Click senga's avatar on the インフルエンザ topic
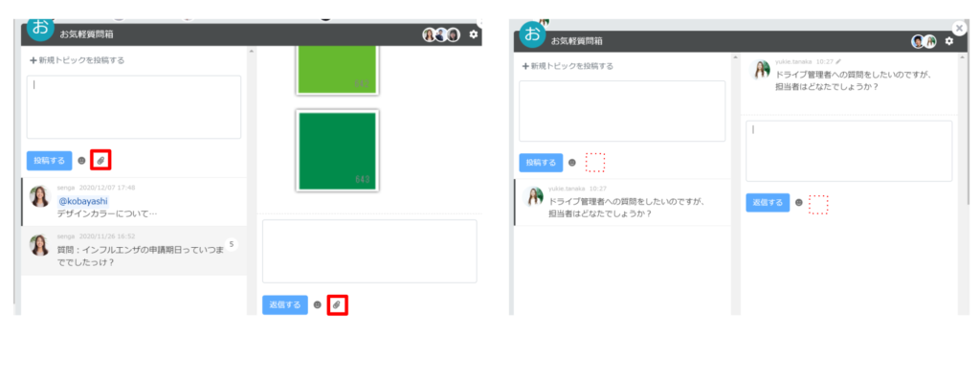The width and height of the screenshot is (980, 380). pos(39,245)
